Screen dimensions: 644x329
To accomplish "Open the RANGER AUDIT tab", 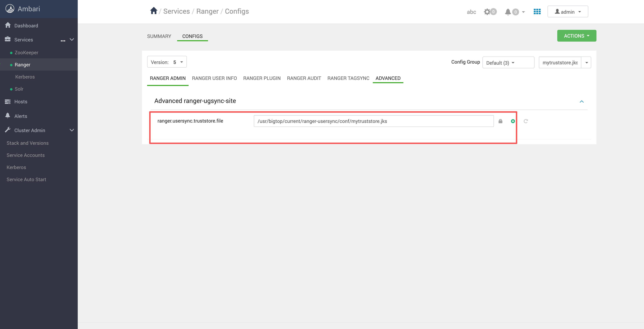I will [x=304, y=78].
